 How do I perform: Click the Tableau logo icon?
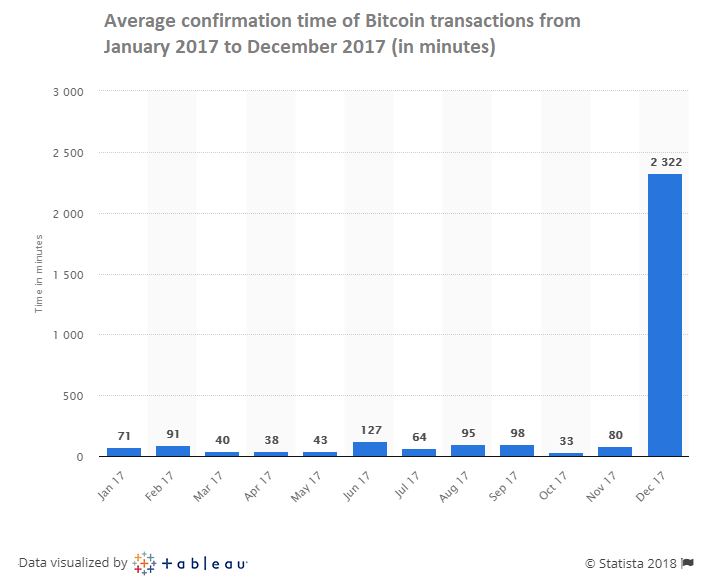coord(144,563)
